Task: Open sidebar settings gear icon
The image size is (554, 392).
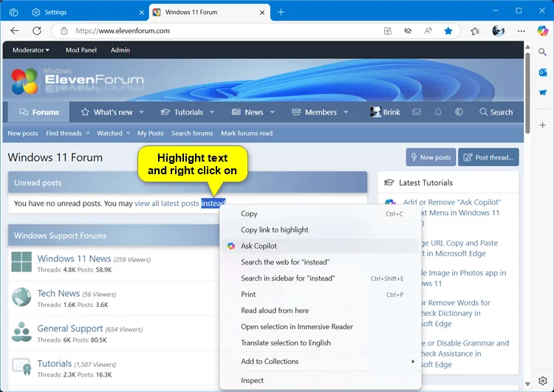Action: [543, 381]
